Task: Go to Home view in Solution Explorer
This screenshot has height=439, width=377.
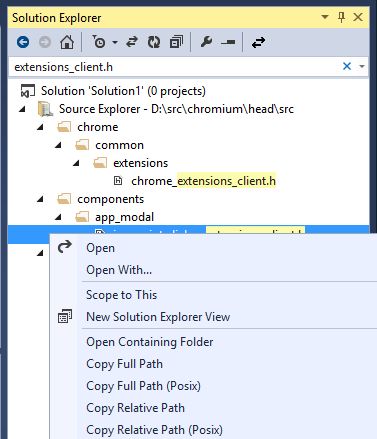Action: (67, 42)
